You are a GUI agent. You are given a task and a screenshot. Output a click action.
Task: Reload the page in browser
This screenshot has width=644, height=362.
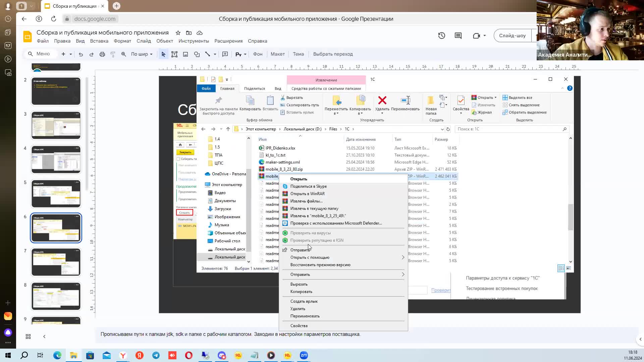tap(54, 19)
